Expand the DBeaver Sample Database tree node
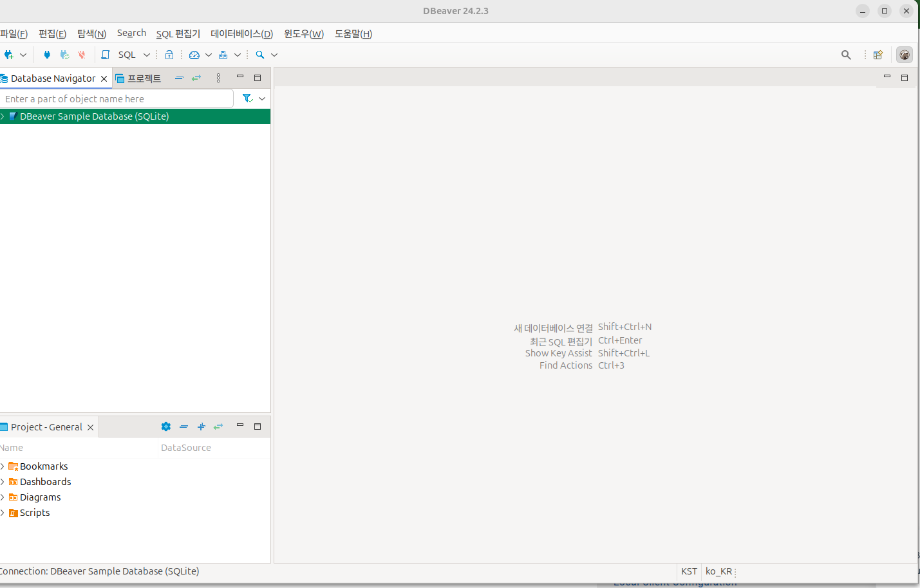 [x=5, y=116]
